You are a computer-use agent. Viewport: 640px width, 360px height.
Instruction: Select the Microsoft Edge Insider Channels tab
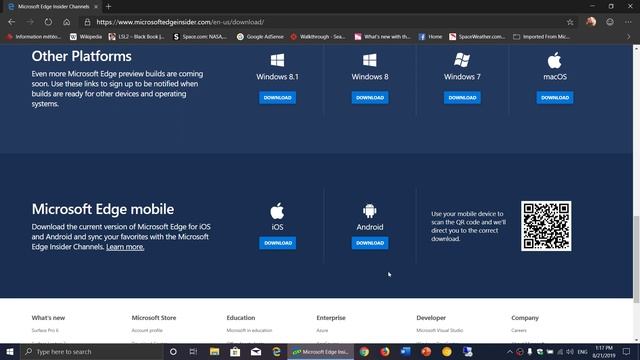pos(53,7)
